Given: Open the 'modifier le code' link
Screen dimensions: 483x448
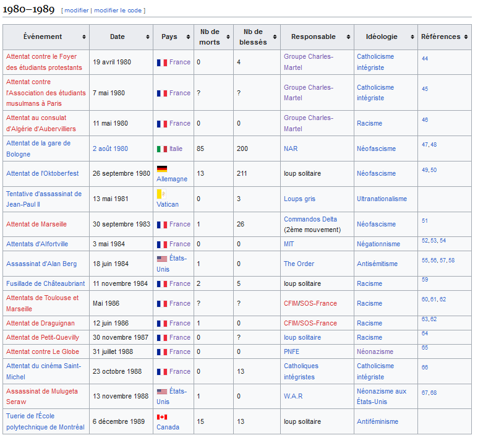Looking at the screenshot, I should click(x=118, y=11).
